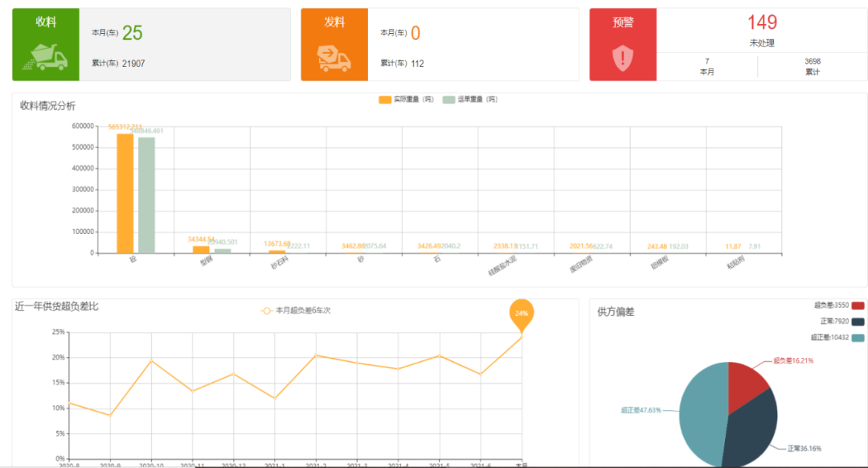
Task: Click the red warning shield icon
Action: point(623,58)
